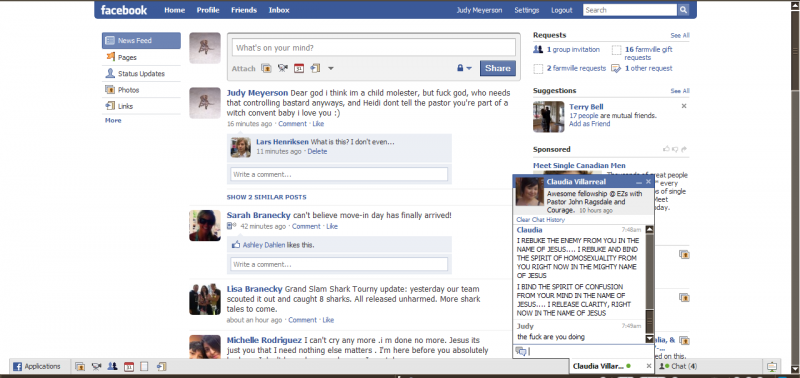
Task: Open 16 farmville gift requests
Action: (x=649, y=53)
